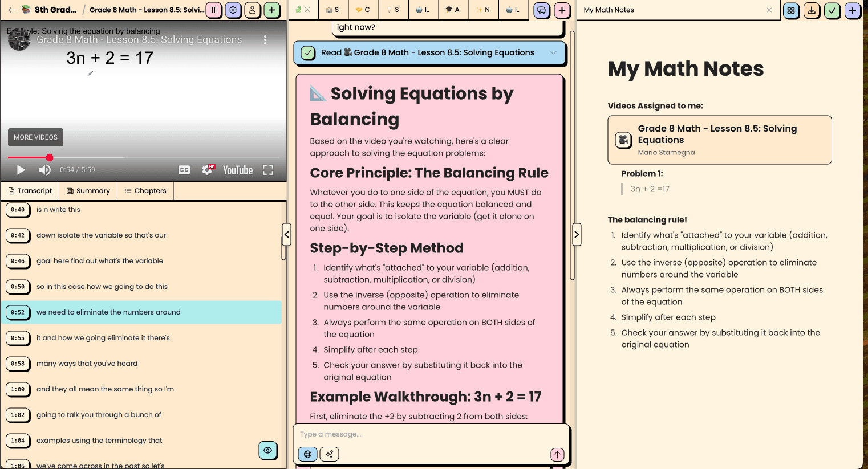Open the grid apps icon in notes toolbar
Screen dimensions: 868x469
coord(791,10)
